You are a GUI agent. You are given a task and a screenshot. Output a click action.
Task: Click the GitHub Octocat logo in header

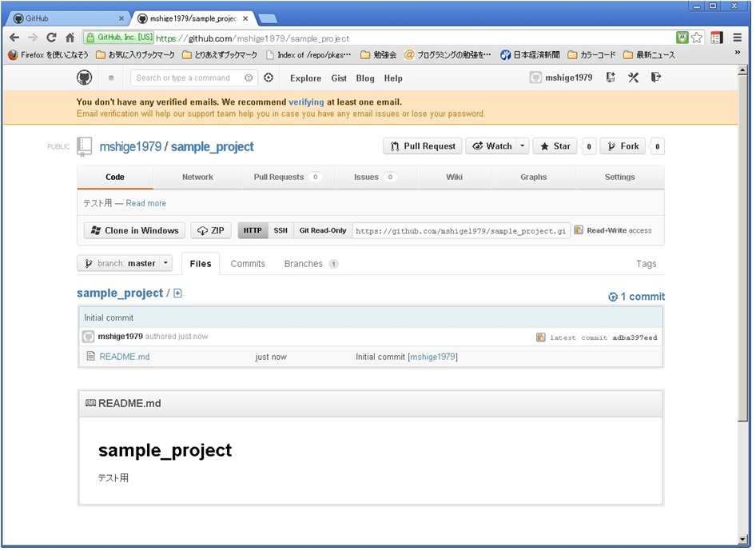85,78
